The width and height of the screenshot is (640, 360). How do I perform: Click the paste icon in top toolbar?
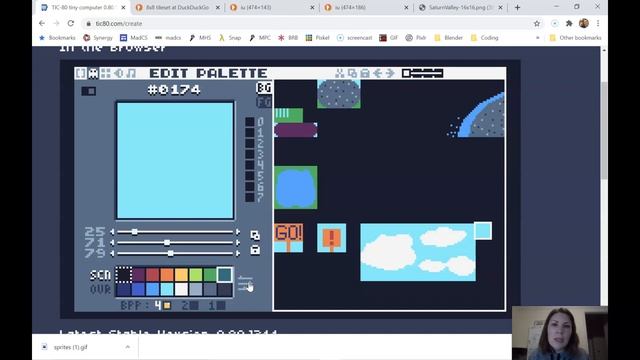[365, 73]
